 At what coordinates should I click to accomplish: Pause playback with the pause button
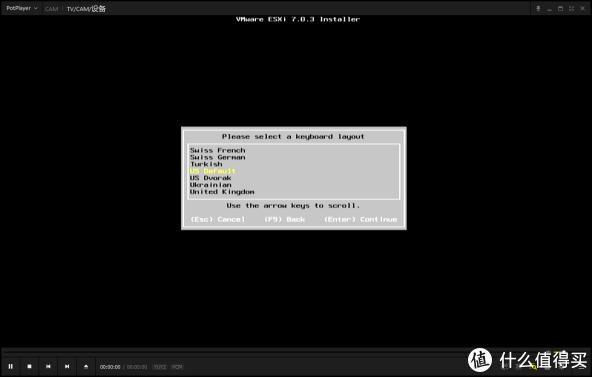pyautogui.click(x=11, y=366)
